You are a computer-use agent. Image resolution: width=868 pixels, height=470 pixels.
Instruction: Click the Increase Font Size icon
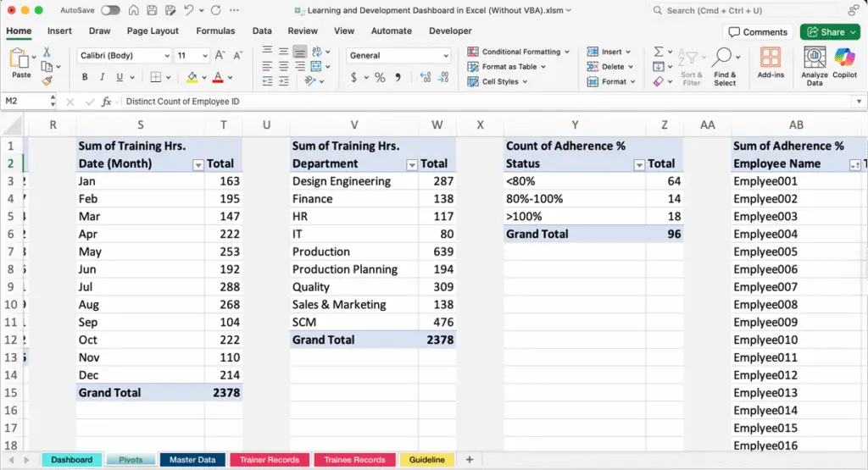point(220,56)
